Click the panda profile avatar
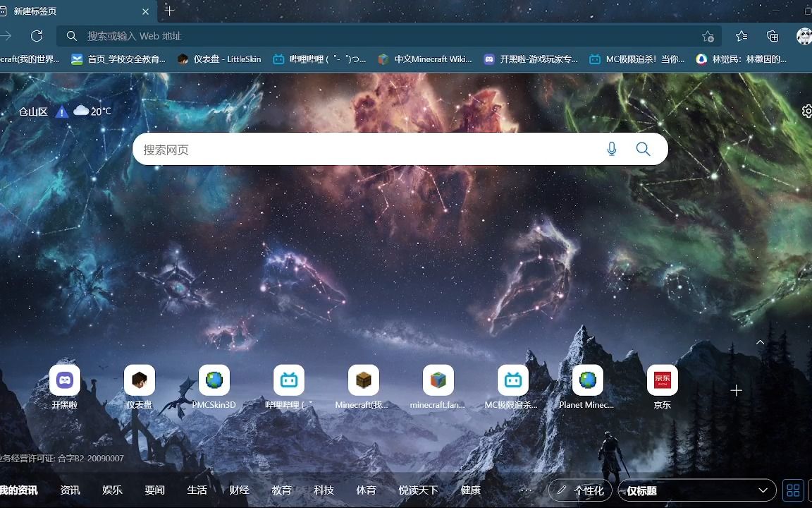Viewport: 812px width, 508px height. [803, 36]
